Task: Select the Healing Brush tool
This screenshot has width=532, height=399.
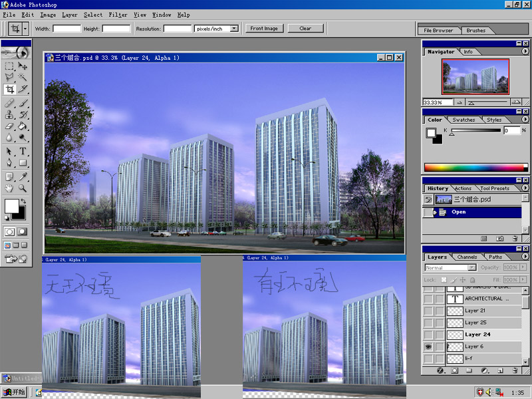Action: tap(9, 103)
